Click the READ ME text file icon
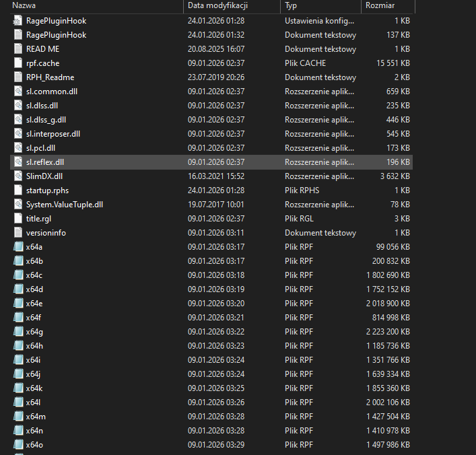Viewport: 476px width, 455px height. (x=18, y=49)
